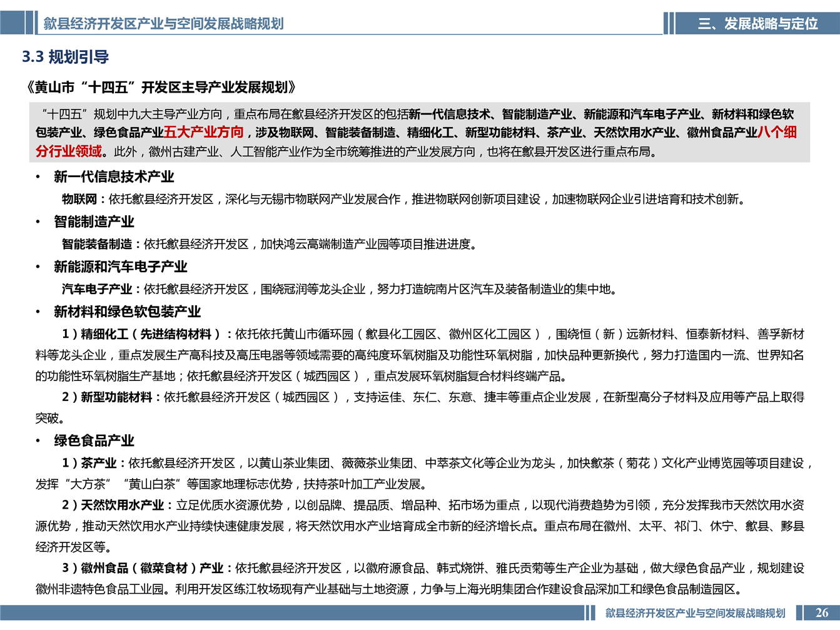Click bold label 2）新型功能材料
This screenshot has width=840, height=630.
(x=107, y=397)
